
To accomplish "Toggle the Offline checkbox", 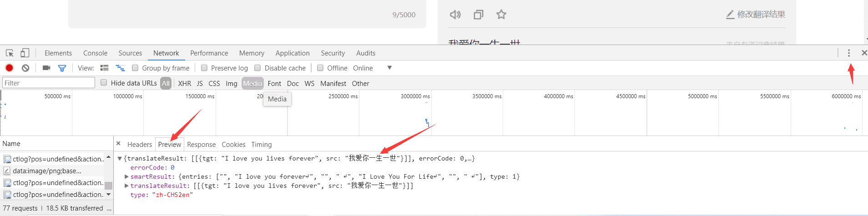I will click(320, 68).
